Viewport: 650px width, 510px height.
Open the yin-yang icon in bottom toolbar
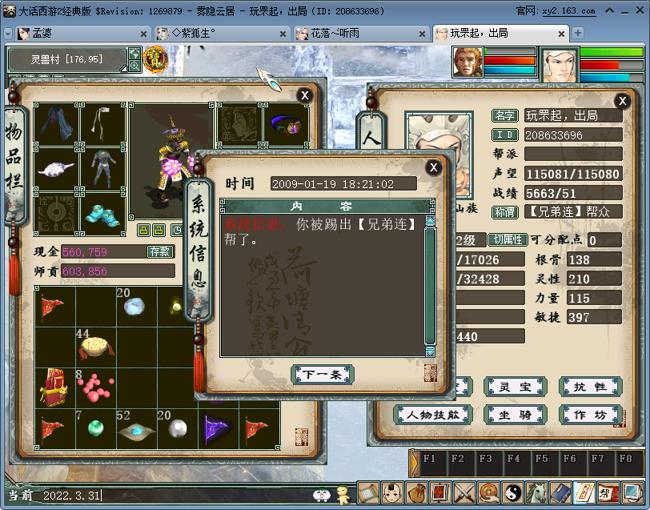click(514, 492)
